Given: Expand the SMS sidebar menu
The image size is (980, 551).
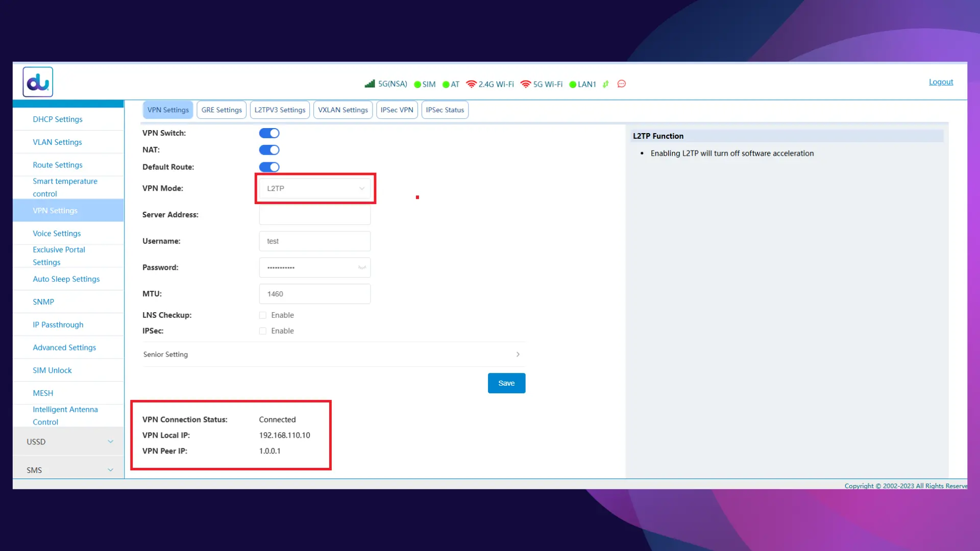Looking at the screenshot, I should coord(68,470).
